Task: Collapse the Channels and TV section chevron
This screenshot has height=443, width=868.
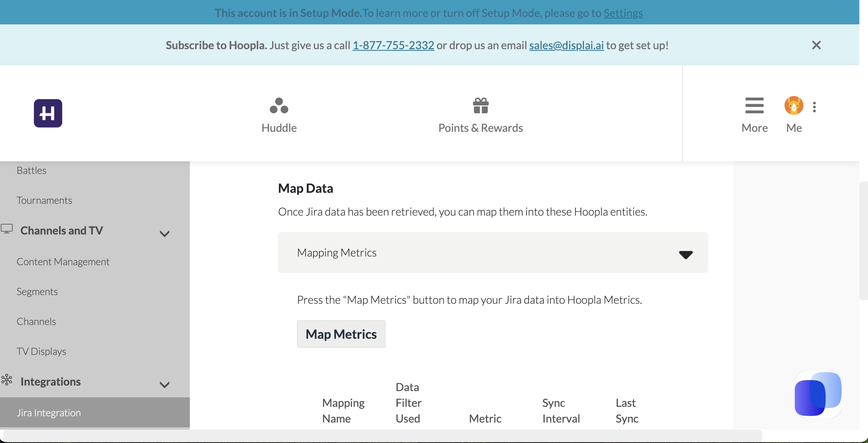Action: point(165,234)
